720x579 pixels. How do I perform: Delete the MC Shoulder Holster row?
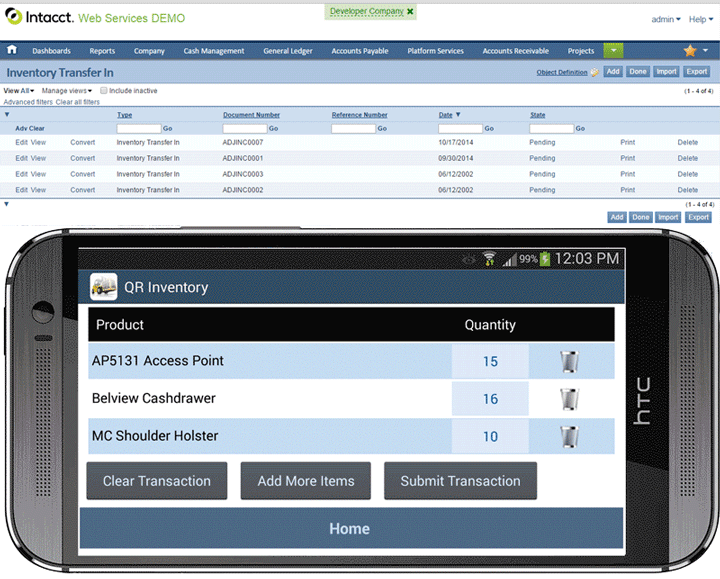(x=569, y=437)
